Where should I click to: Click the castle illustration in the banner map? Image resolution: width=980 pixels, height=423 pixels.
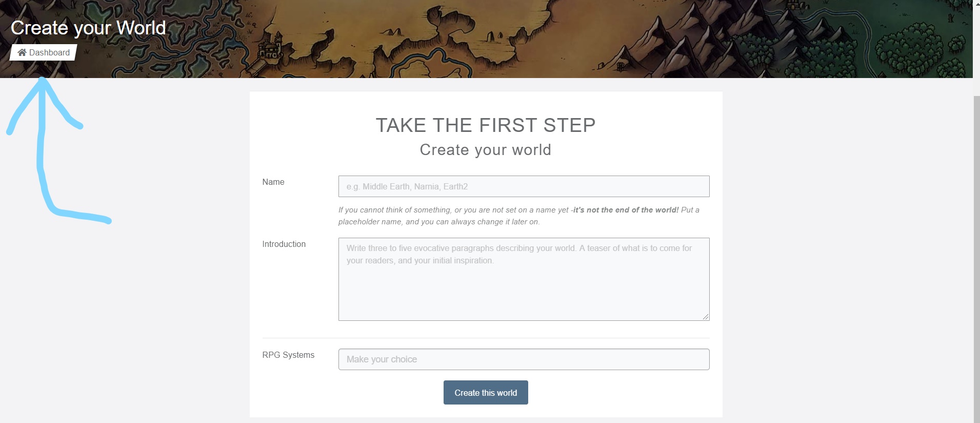point(270,49)
